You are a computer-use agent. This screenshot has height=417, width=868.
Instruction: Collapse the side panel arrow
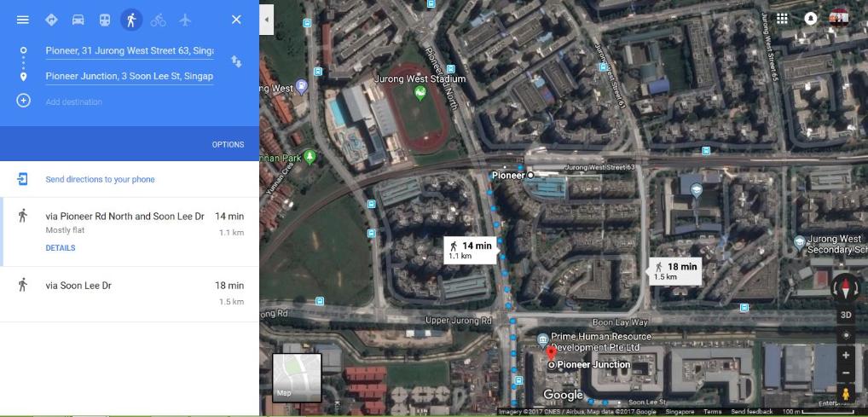[x=267, y=20]
